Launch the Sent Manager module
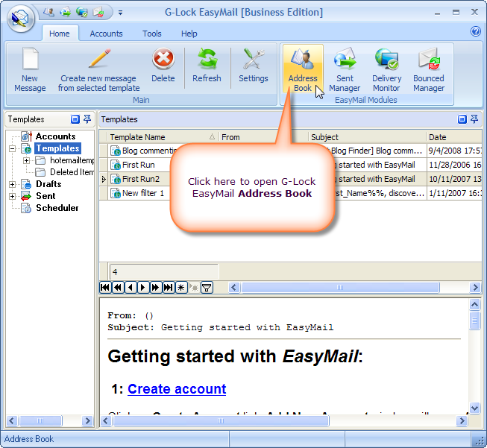487x448 pixels. pos(345,70)
